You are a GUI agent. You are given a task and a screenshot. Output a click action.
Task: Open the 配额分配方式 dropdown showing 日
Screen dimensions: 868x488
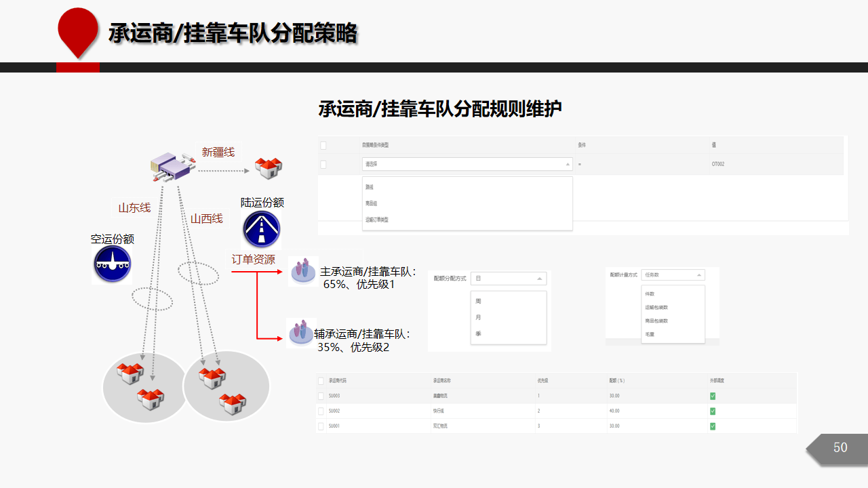click(509, 279)
